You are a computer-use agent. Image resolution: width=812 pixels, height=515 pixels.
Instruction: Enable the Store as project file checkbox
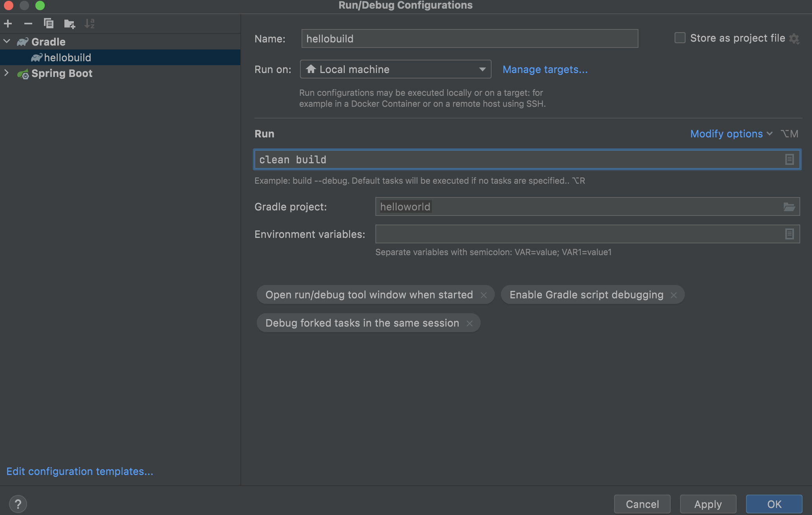point(680,38)
